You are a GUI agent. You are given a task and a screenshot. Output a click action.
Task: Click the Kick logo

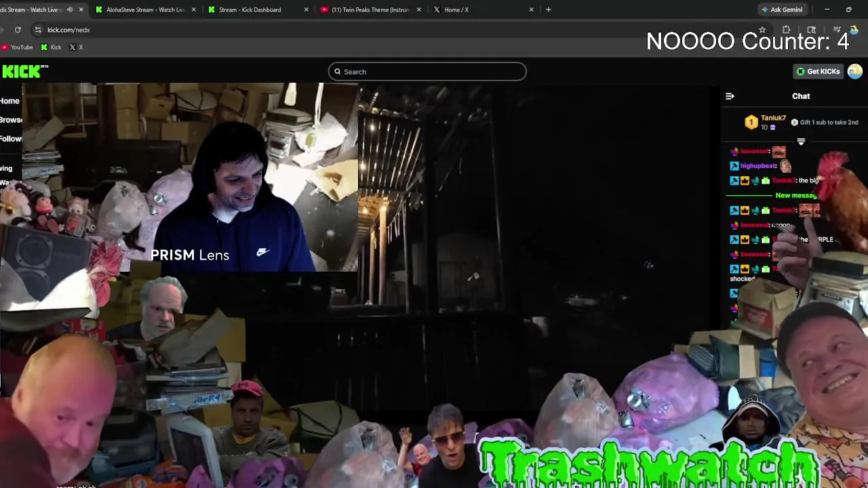coord(24,71)
